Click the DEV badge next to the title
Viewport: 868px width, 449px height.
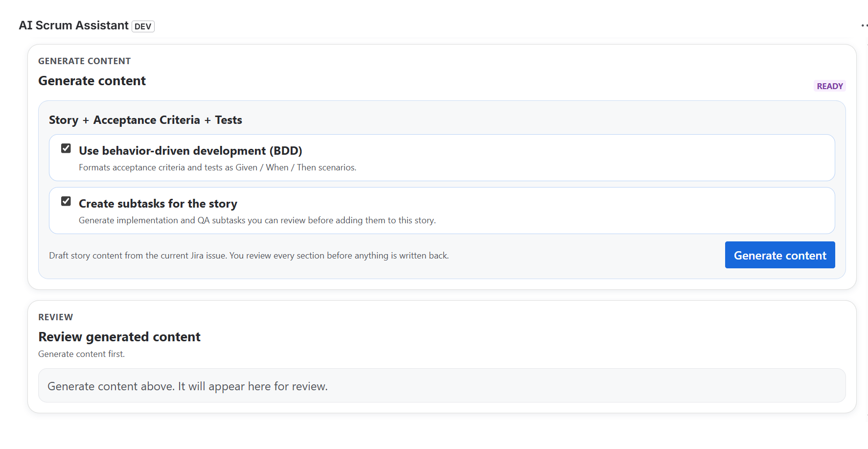click(x=142, y=26)
